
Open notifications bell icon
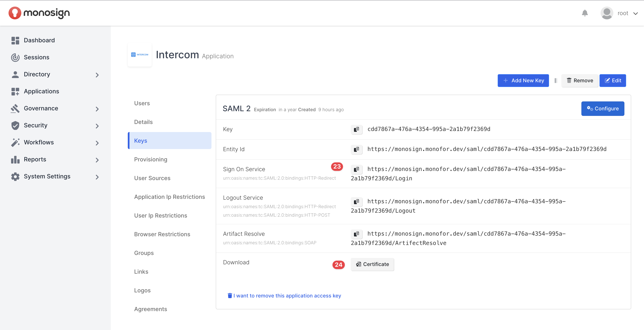(585, 13)
